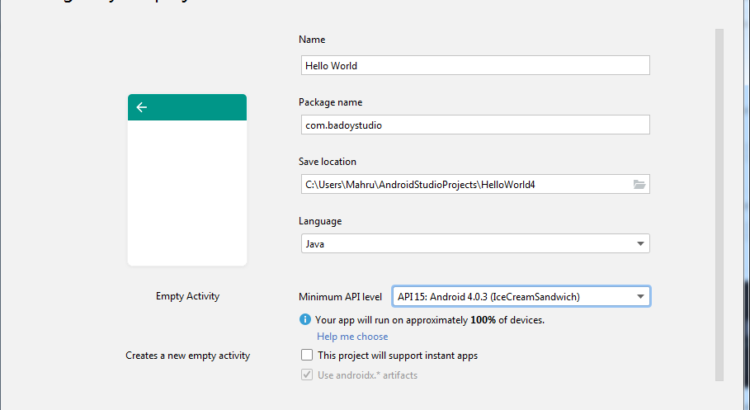This screenshot has height=410, width=750.
Task: Click the Empty Activity caption text
Action: [187, 296]
